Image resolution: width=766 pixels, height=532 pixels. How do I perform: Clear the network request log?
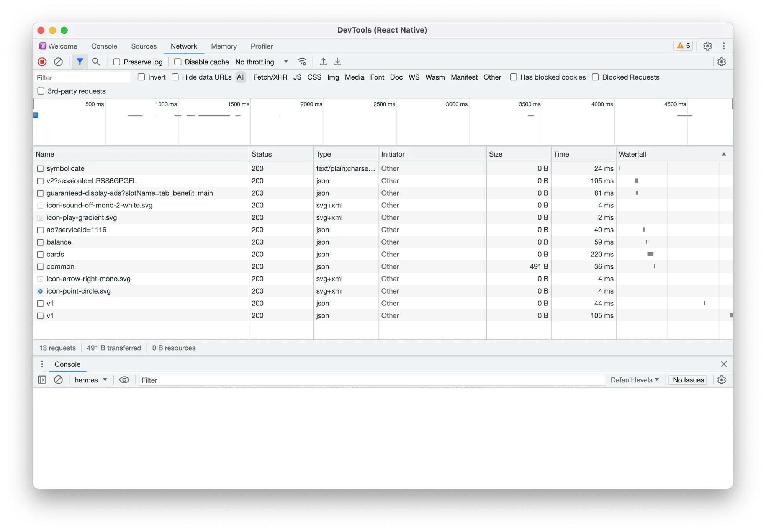pos(58,62)
